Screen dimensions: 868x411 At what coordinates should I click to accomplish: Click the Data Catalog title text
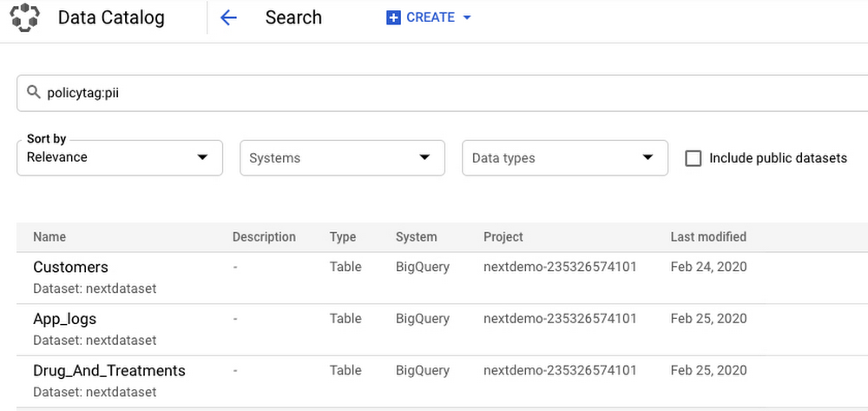click(x=111, y=17)
